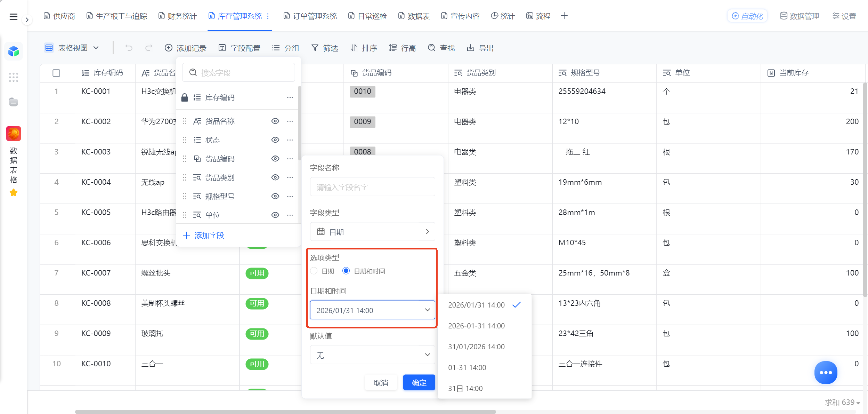The width and height of the screenshot is (868, 414).
Task: Click the 自动化 button
Action: coord(747,16)
